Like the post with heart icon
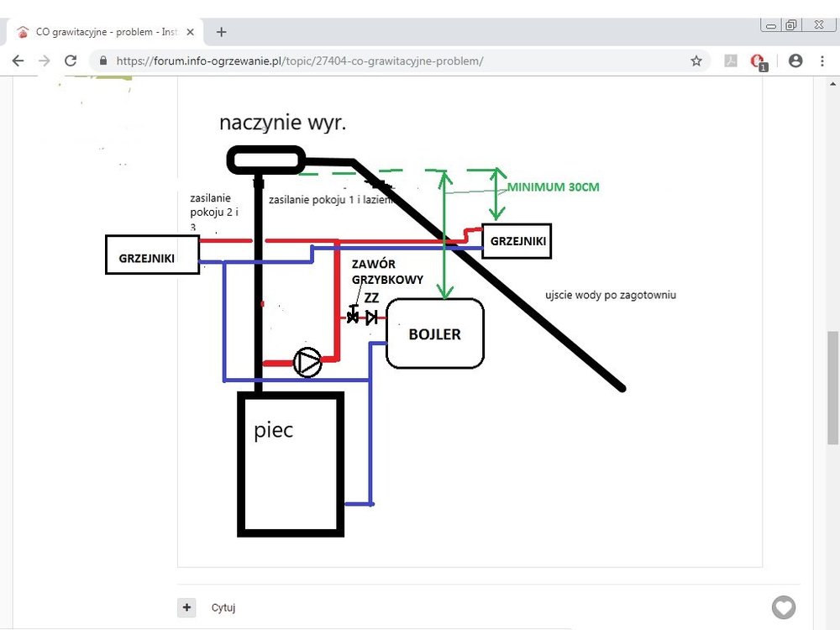 pos(783,606)
